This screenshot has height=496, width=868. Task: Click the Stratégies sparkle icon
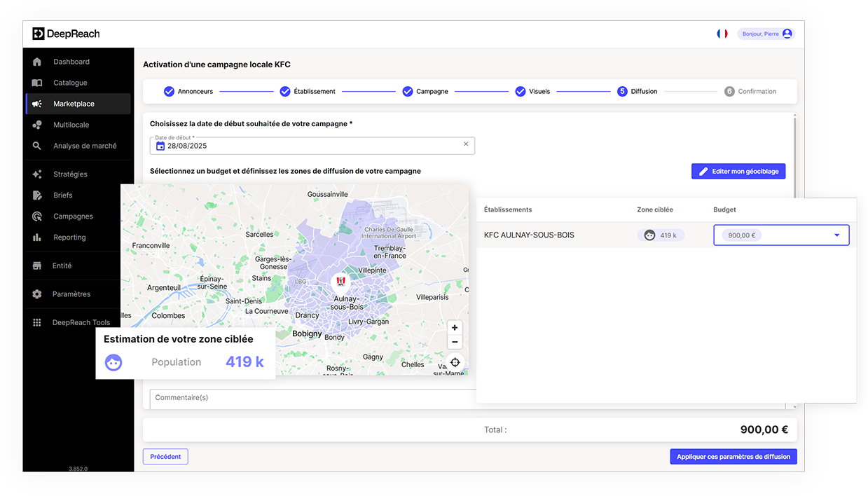click(37, 174)
